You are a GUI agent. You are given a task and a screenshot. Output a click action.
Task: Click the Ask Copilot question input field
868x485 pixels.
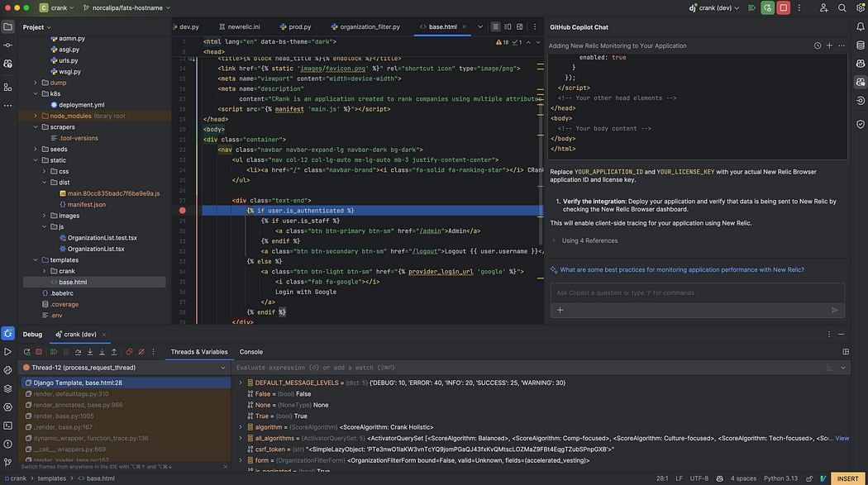(697, 292)
